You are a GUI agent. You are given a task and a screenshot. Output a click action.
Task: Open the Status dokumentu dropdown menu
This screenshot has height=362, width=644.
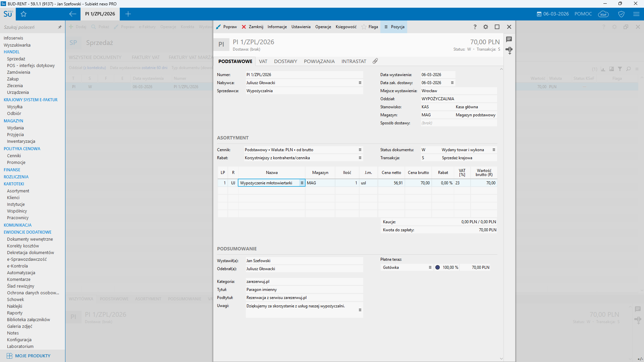[494, 150]
